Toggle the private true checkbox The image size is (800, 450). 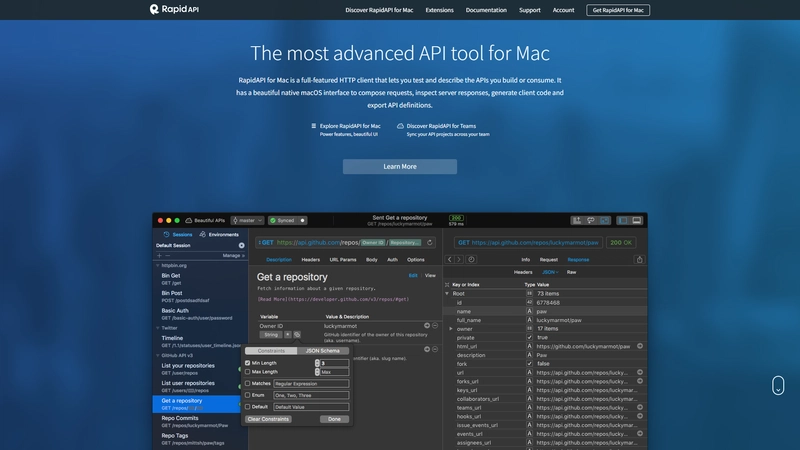click(529, 337)
